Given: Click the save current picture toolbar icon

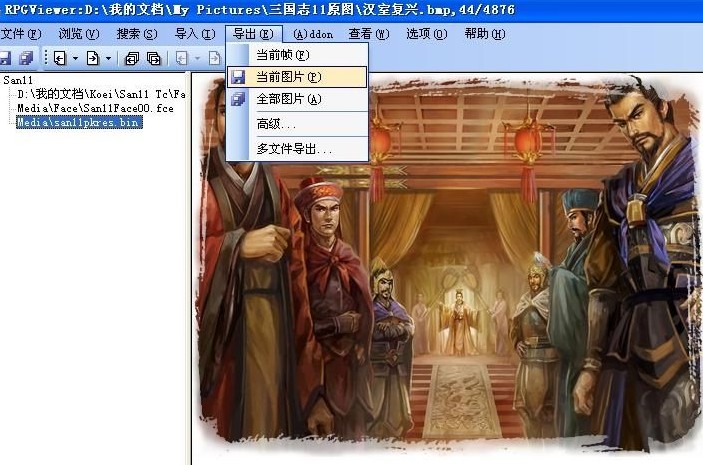Looking at the screenshot, I should click(x=4, y=58).
